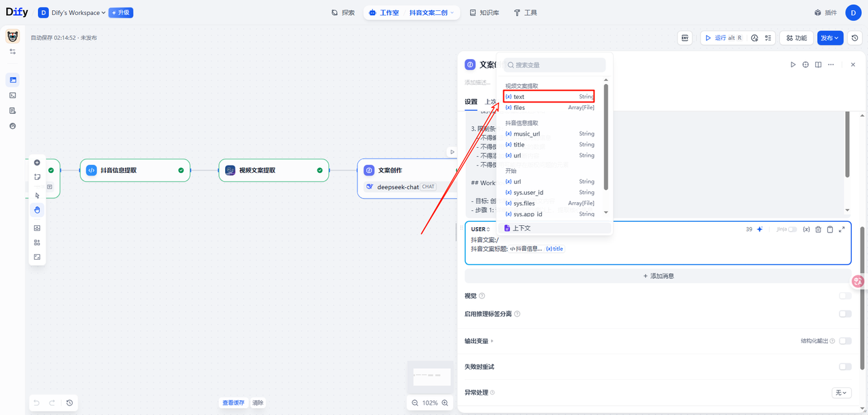Click the zoom in magnifier icon

coord(445,403)
